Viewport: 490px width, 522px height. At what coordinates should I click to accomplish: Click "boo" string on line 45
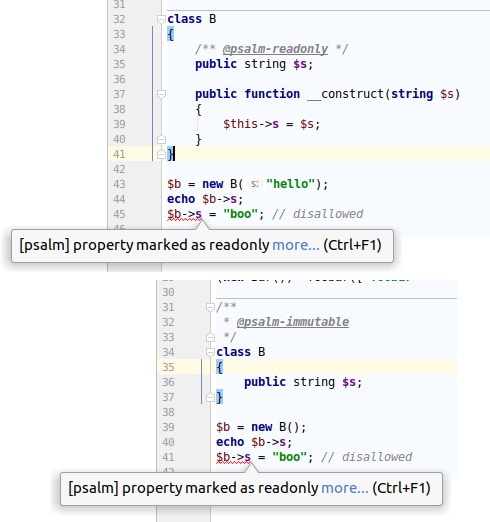coord(240,214)
